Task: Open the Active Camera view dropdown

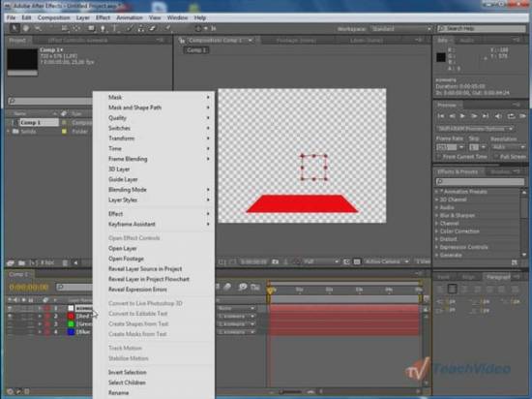Action: tap(387, 261)
